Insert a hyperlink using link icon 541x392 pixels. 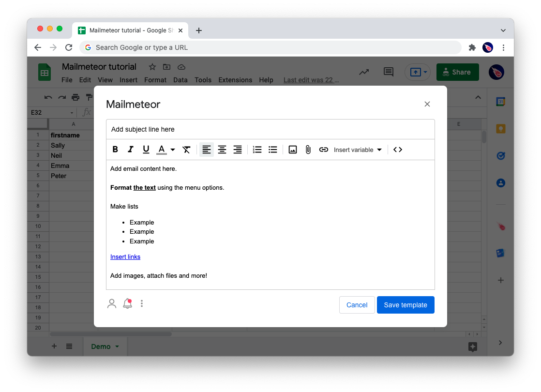pyautogui.click(x=324, y=150)
